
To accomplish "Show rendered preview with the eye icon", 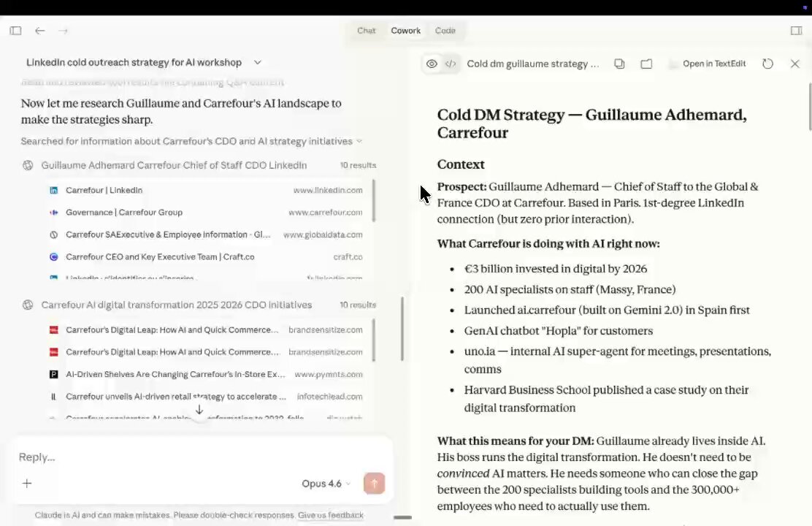I will 432,64.
